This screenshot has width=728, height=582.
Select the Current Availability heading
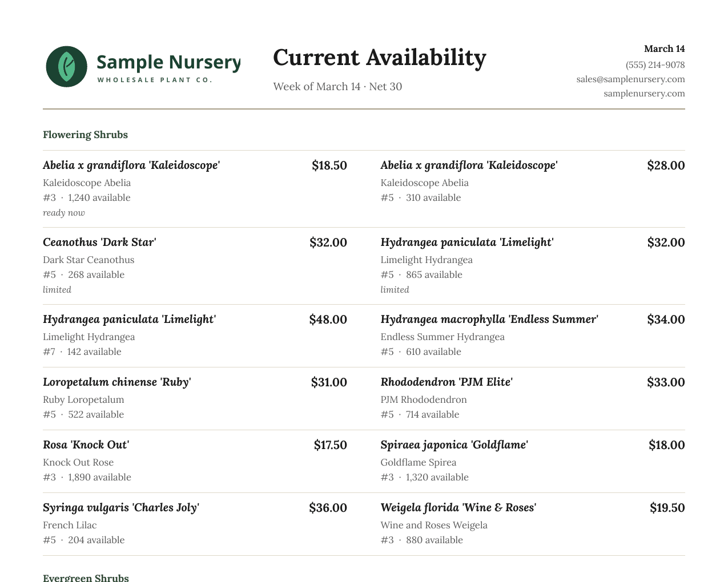pyautogui.click(x=380, y=58)
